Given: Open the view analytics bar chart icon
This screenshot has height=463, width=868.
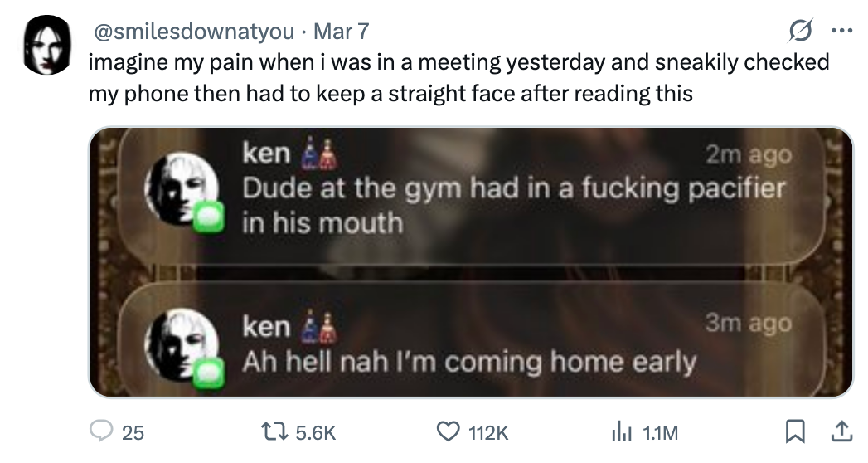Looking at the screenshot, I should point(621,431).
